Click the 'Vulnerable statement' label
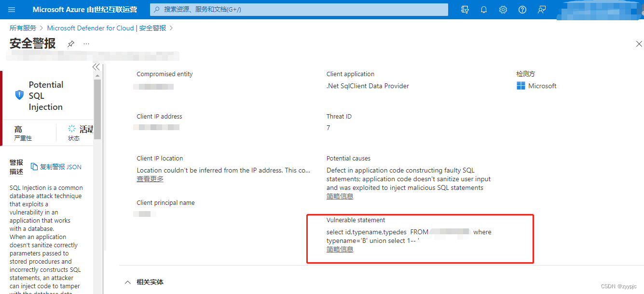Image resolution: width=644 pixels, height=294 pixels. (x=356, y=220)
